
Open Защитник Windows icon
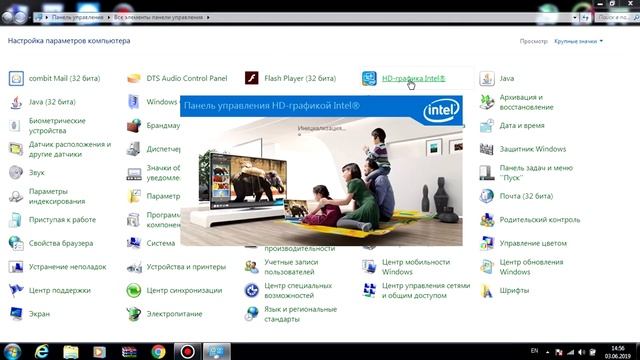tap(487, 149)
